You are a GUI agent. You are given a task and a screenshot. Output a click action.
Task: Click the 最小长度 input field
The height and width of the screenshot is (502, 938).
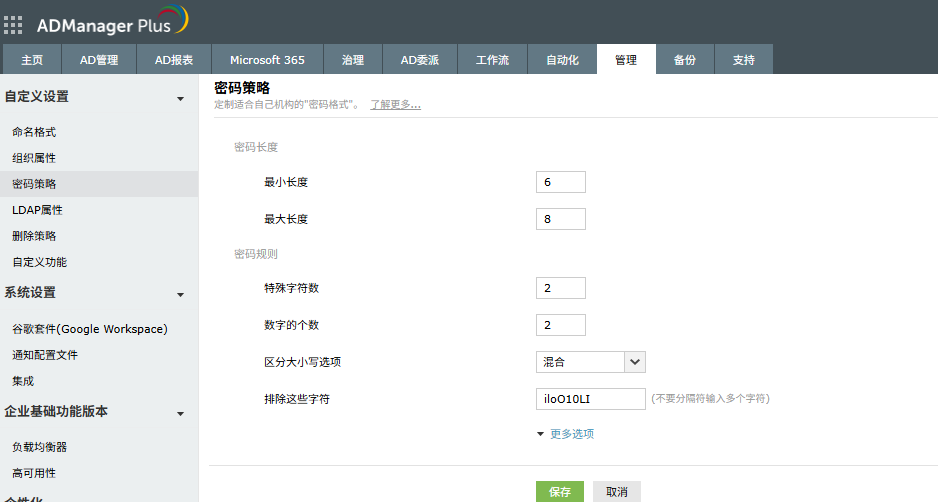pos(561,182)
